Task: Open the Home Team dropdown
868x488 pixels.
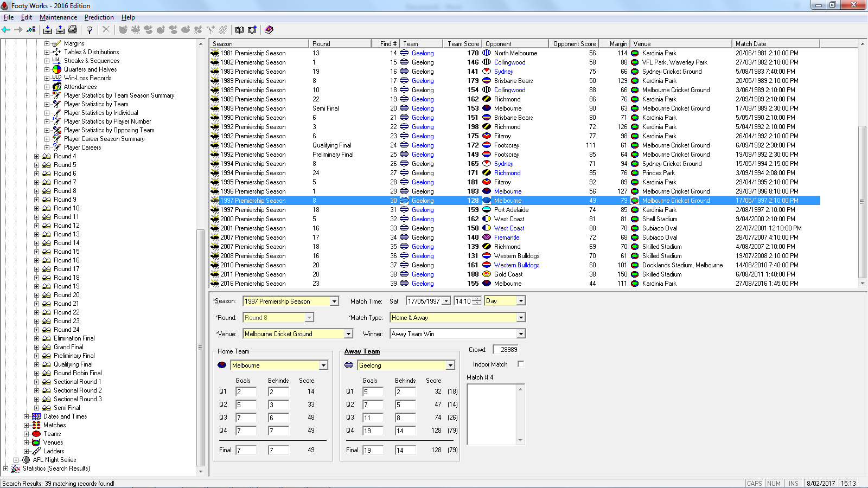Action: pos(323,365)
